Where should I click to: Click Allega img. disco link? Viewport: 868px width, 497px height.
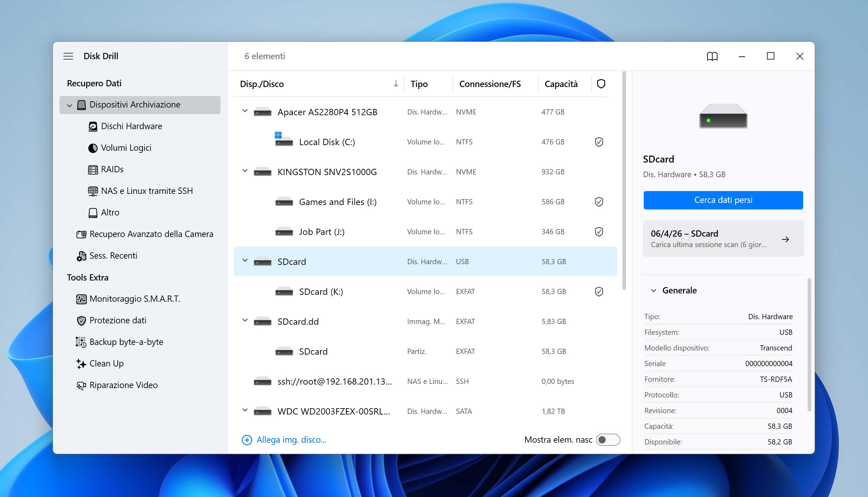click(291, 440)
